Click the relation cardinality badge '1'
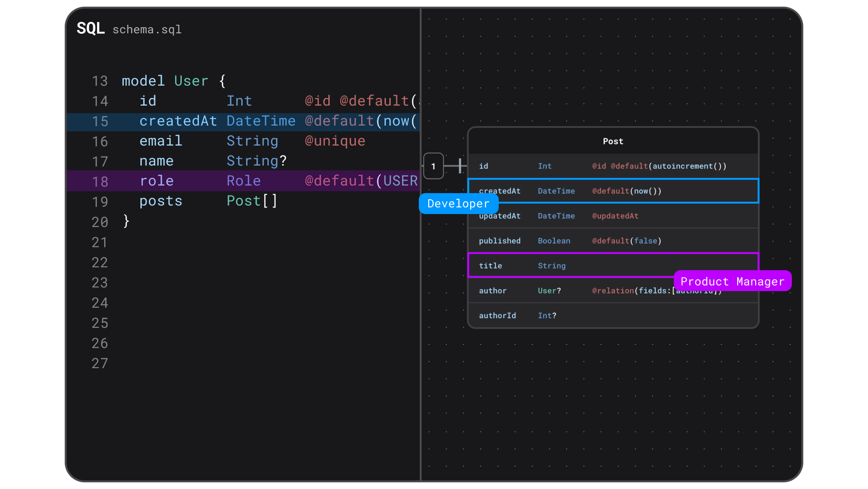 [x=434, y=166]
